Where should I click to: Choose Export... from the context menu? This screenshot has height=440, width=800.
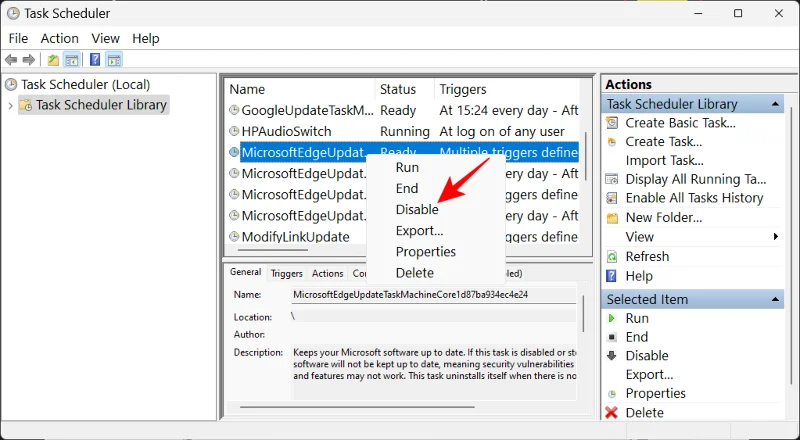click(419, 231)
